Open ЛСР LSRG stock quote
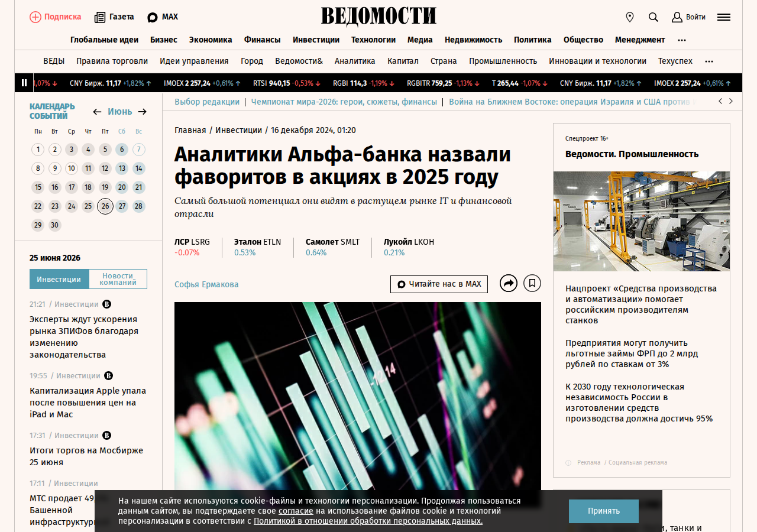This screenshot has height=532, width=757. click(192, 247)
